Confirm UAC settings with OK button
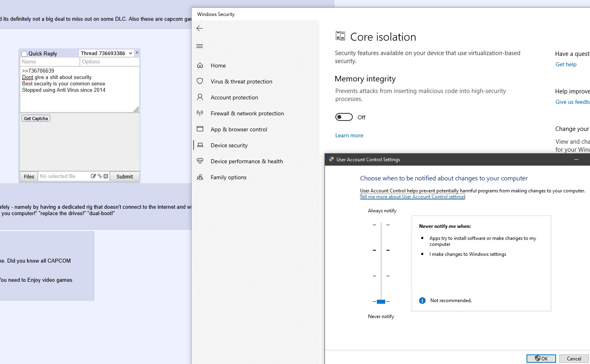 coord(541,358)
